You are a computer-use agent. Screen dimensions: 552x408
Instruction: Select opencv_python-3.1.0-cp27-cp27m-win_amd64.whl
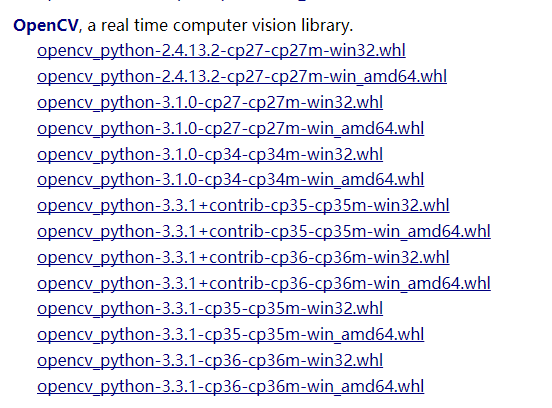point(230,128)
